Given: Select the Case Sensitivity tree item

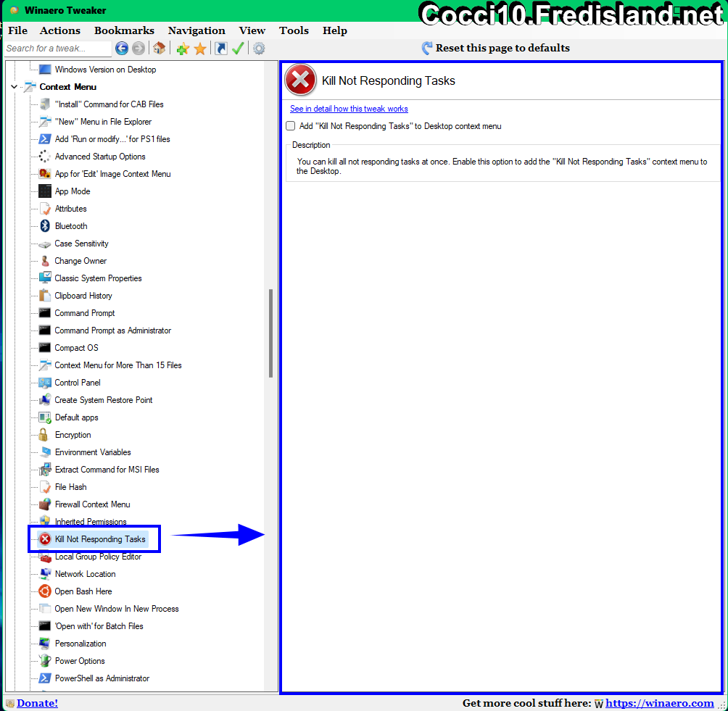Looking at the screenshot, I should tap(81, 244).
